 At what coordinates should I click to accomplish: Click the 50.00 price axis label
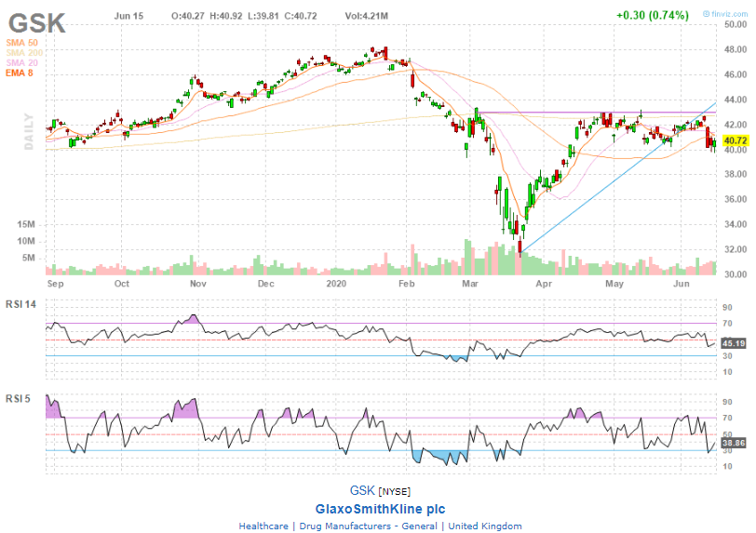tap(736, 24)
